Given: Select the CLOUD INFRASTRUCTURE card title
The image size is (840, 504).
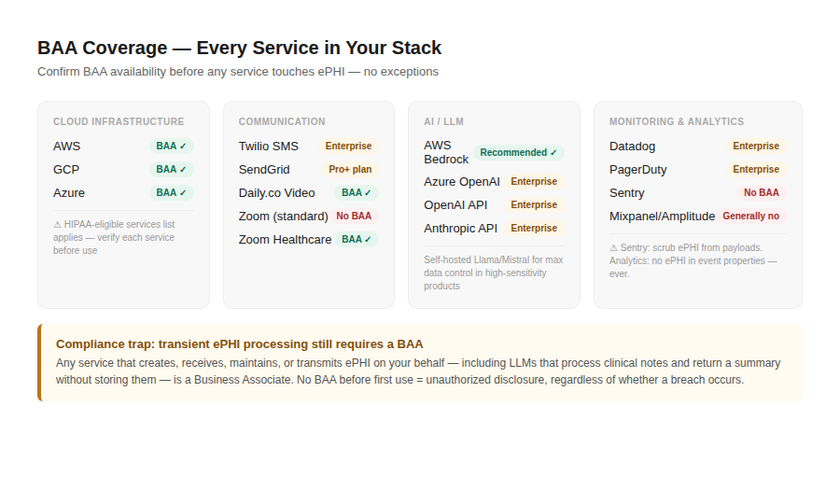Looking at the screenshot, I should click(119, 121).
